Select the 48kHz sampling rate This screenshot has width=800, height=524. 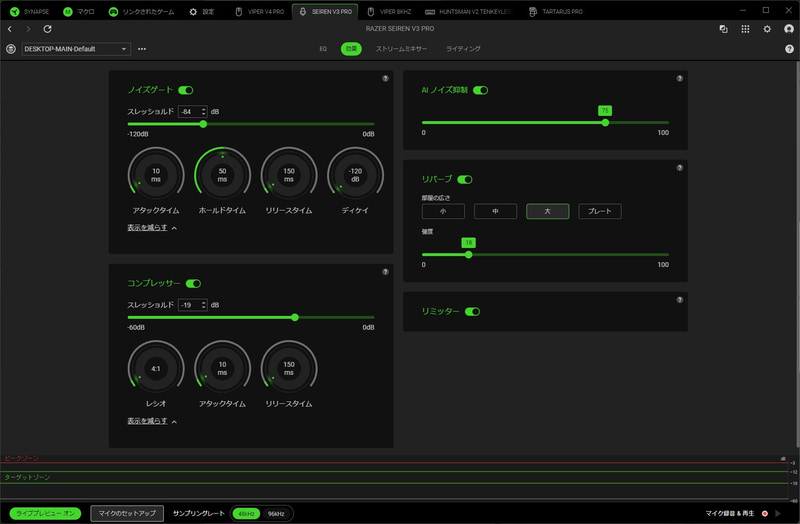pyautogui.click(x=246, y=514)
